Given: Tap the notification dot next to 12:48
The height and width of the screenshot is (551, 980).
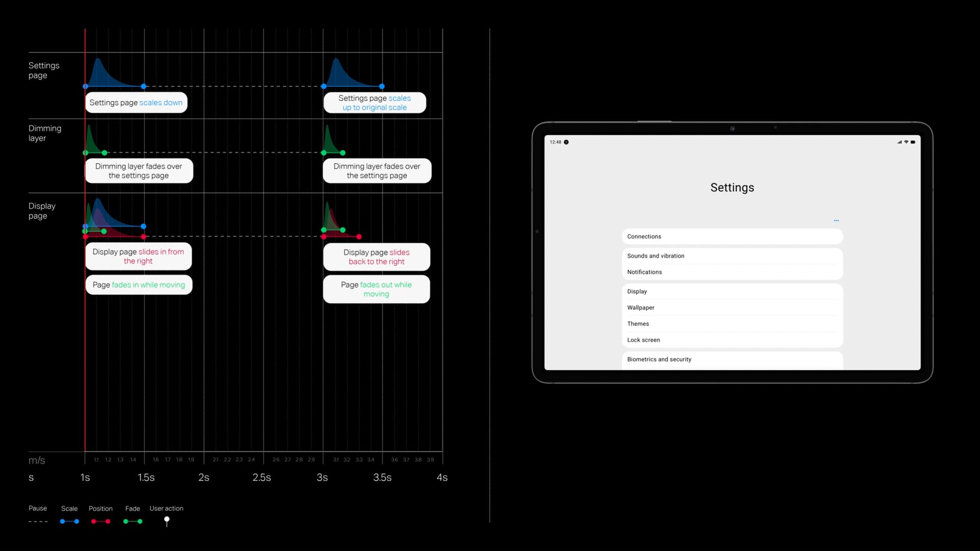Looking at the screenshot, I should click(x=566, y=142).
